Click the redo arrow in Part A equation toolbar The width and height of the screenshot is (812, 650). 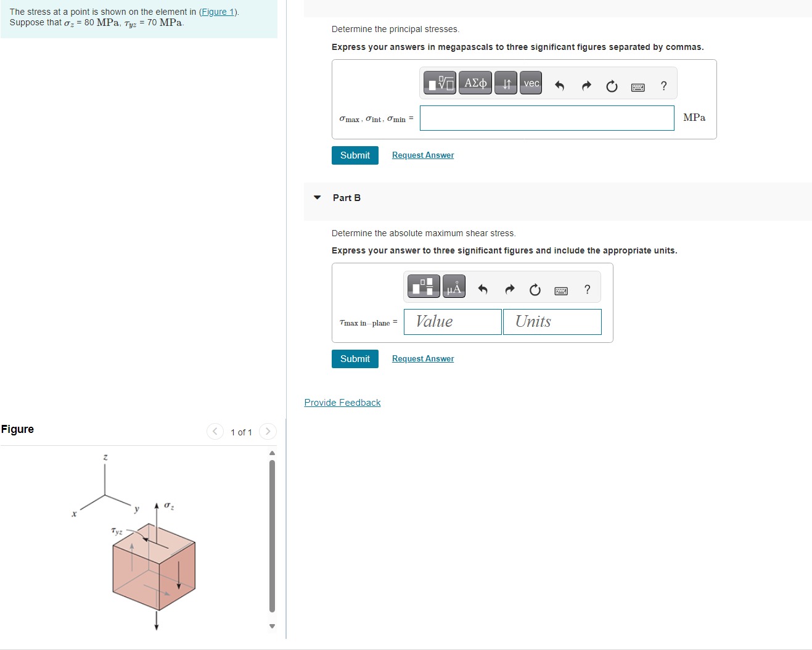coord(586,86)
